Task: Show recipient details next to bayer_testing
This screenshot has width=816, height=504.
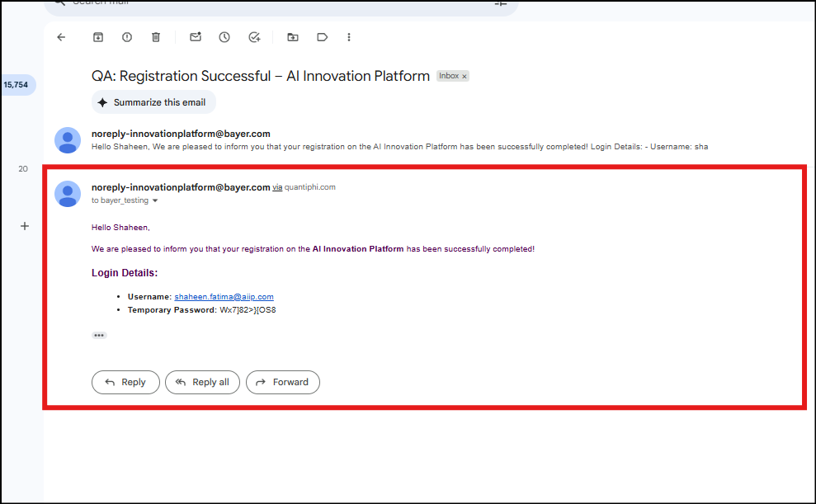Action: coord(155,200)
